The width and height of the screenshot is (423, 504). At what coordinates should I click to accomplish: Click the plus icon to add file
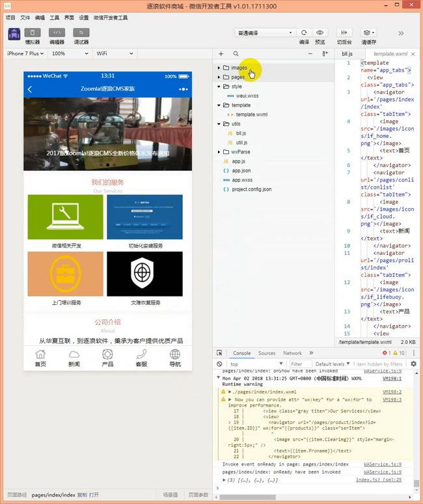221,54
